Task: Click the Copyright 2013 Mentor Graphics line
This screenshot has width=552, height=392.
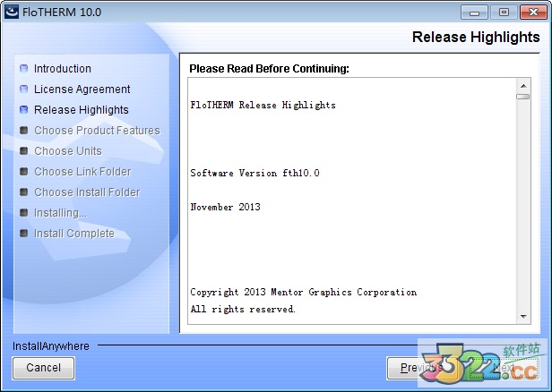Action: coord(304,292)
